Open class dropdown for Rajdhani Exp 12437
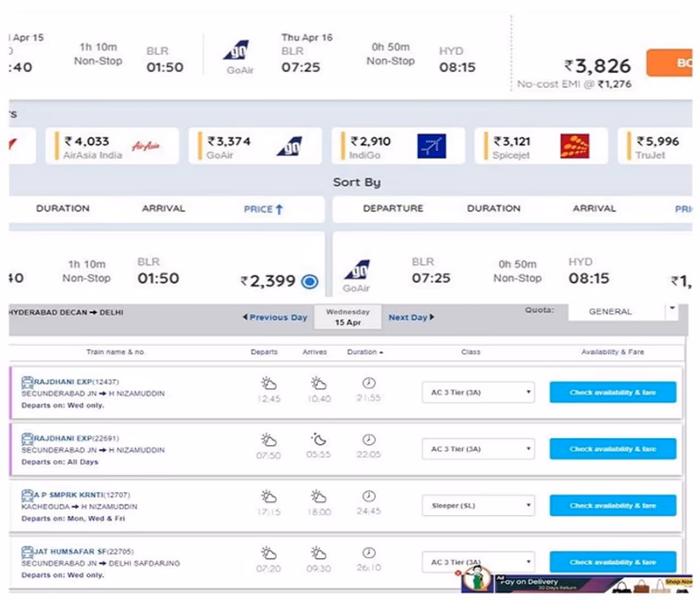Screen dimensions: 700x600 click(x=478, y=392)
